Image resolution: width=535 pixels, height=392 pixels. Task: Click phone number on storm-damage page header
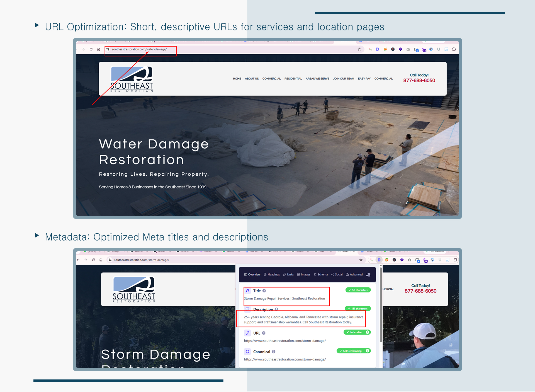(420, 291)
